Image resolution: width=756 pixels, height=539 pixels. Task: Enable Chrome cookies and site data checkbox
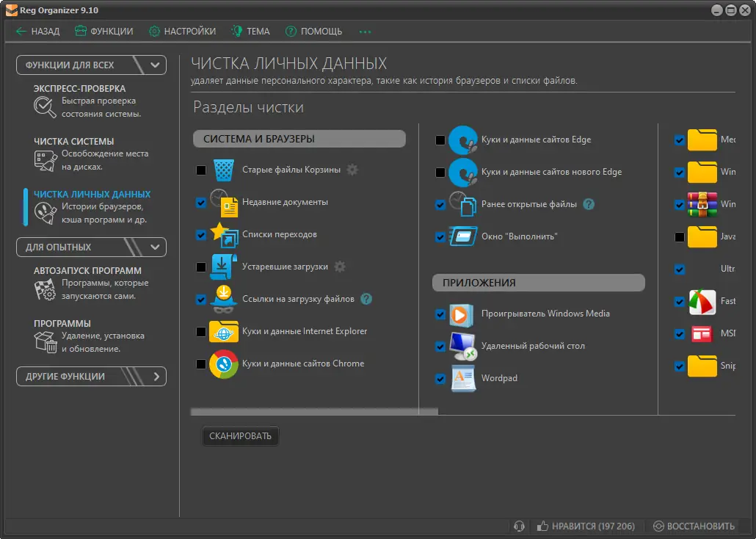201,364
